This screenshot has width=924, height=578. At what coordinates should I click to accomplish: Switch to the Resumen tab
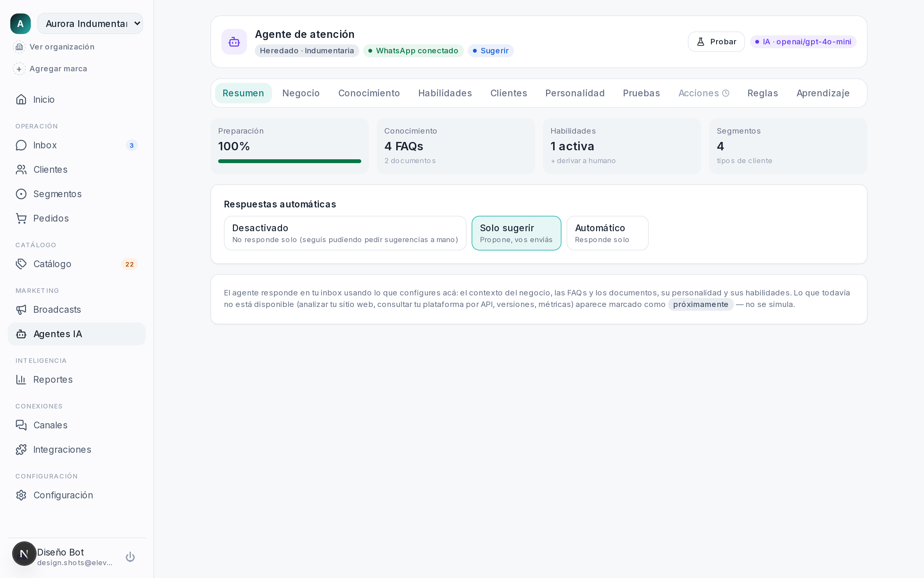pyautogui.click(x=243, y=93)
